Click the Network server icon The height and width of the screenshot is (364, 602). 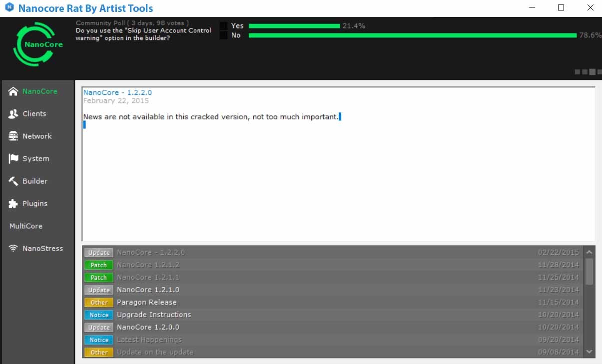(x=13, y=136)
